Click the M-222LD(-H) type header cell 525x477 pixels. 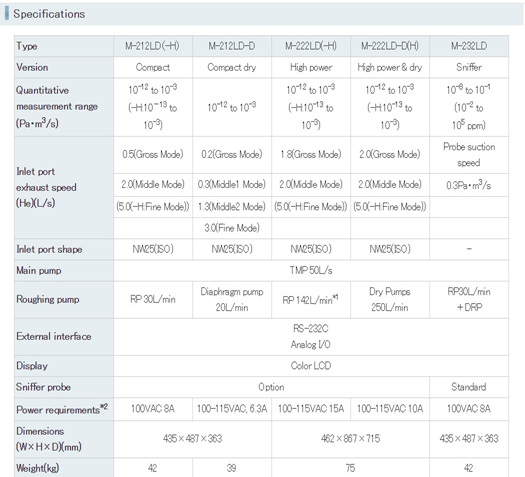[x=311, y=46]
